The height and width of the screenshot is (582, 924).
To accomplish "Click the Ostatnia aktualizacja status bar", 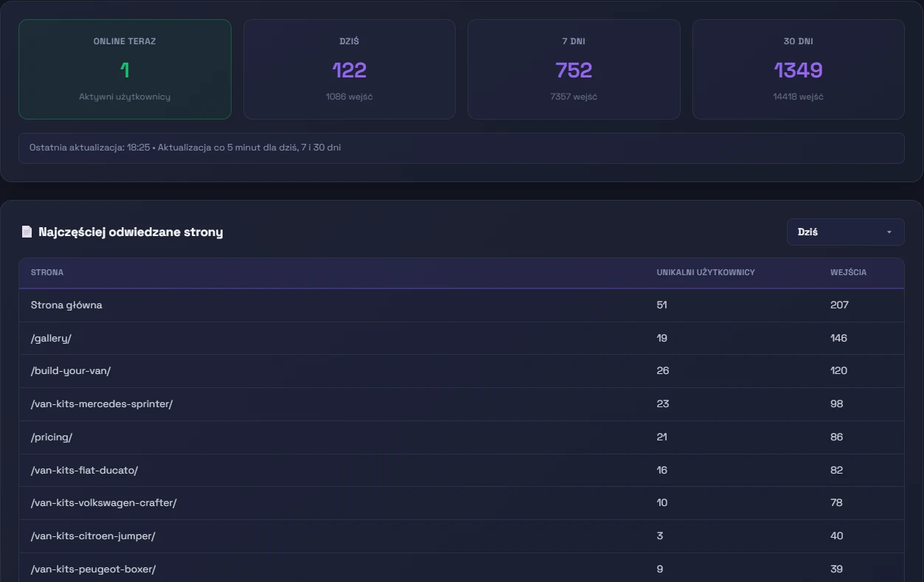I will coord(461,148).
